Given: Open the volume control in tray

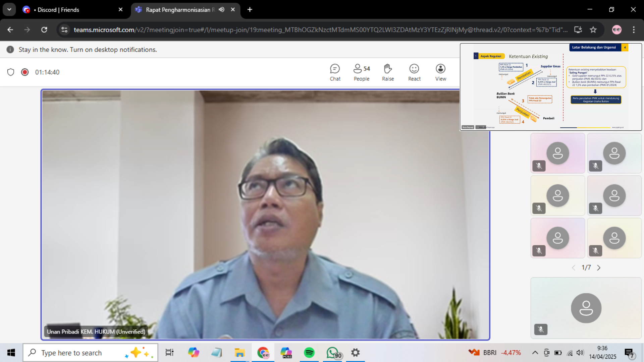Looking at the screenshot, I should coord(580,353).
